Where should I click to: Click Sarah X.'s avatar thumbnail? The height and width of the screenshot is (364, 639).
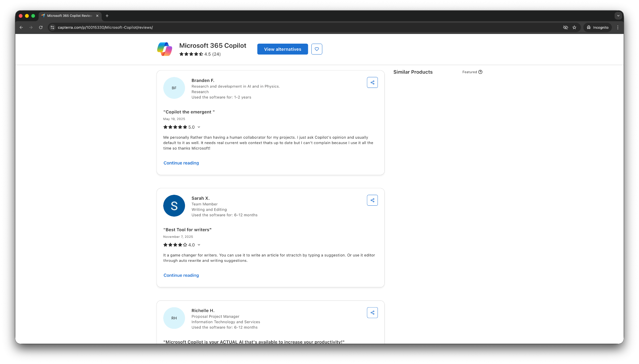pyautogui.click(x=174, y=206)
